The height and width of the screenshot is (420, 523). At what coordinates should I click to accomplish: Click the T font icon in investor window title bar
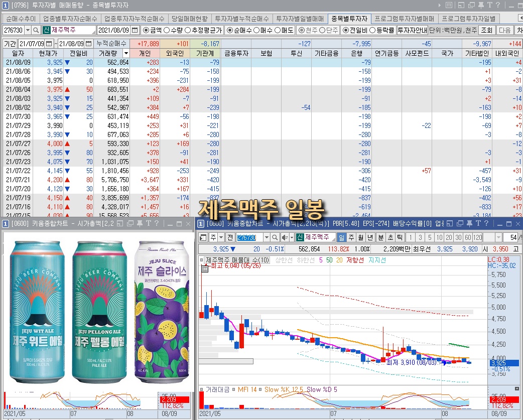point(489,5)
